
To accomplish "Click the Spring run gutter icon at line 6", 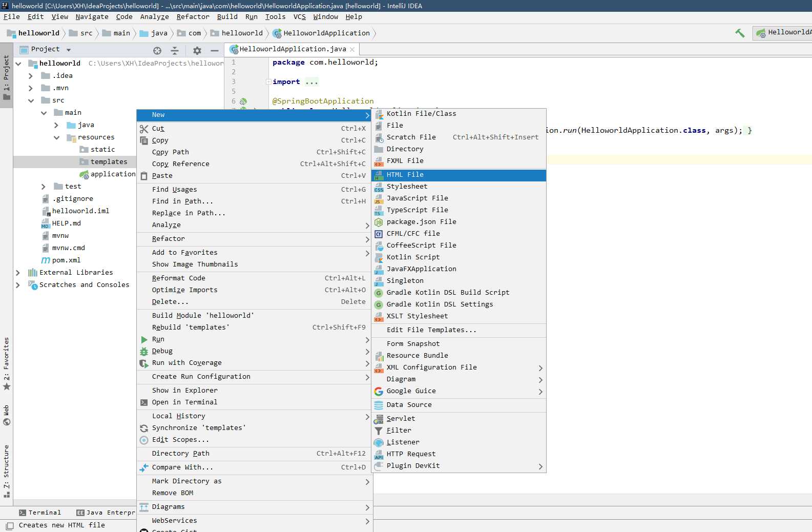I will [x=243, y=101].
